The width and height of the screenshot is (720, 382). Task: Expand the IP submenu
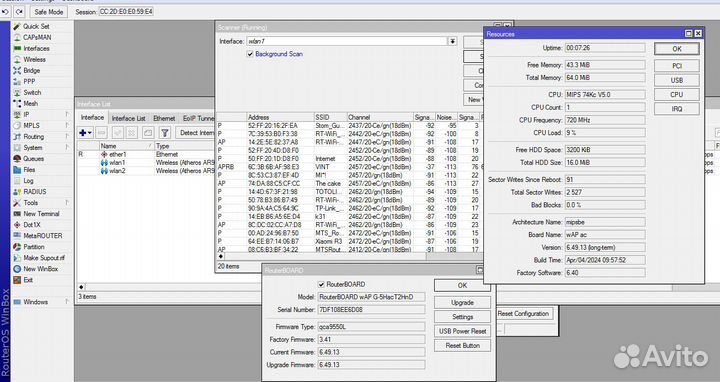(x=67, y=115)
